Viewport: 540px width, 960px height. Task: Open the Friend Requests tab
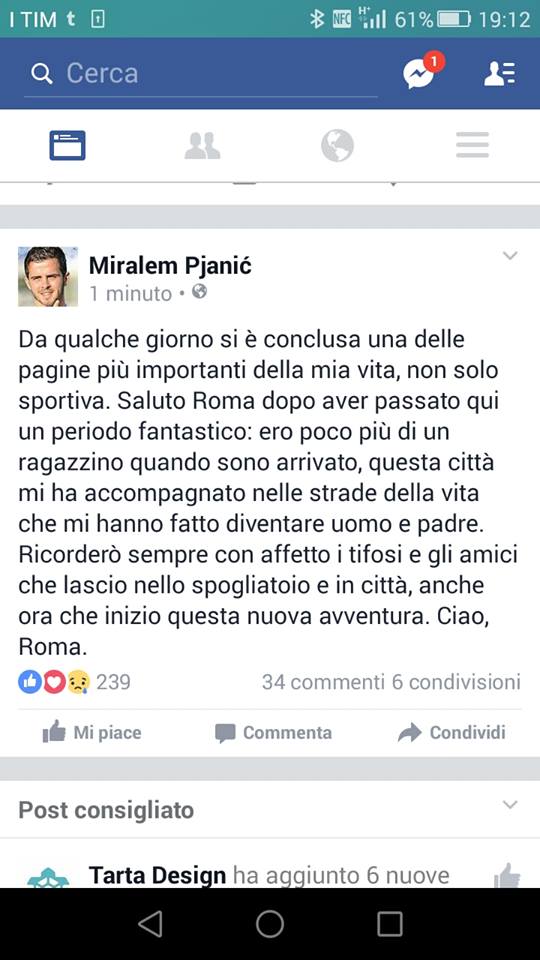coord(202,146)
